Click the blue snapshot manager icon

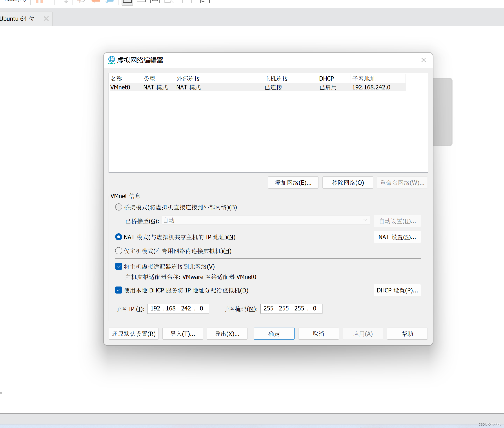click(x=109, y=1)
